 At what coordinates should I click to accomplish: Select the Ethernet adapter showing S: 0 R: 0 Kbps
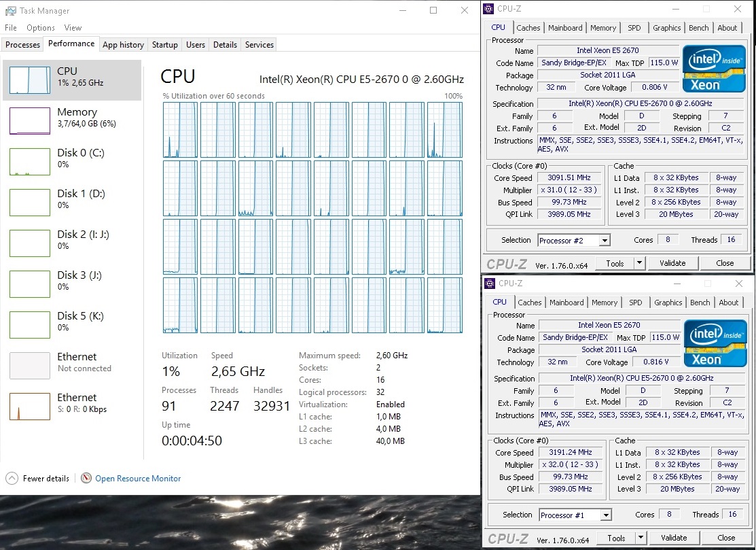[72, 407]
